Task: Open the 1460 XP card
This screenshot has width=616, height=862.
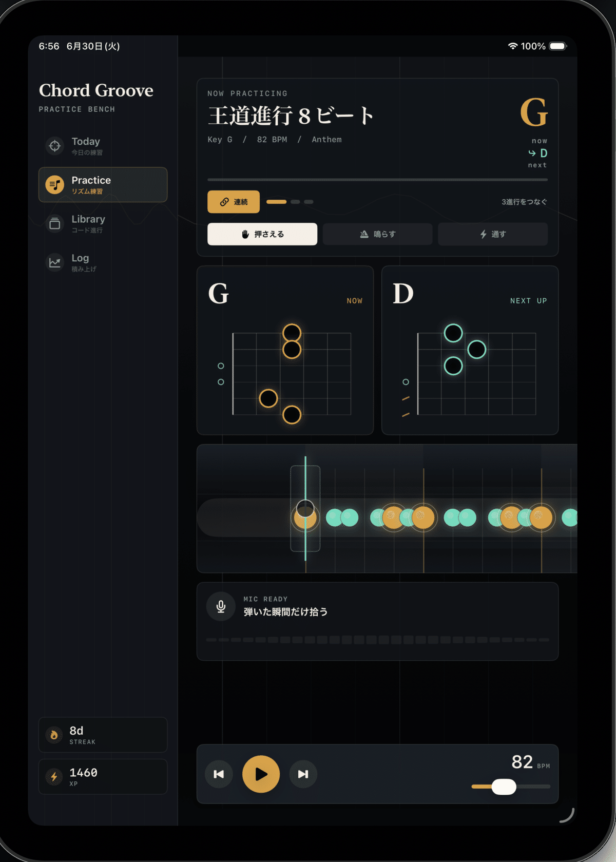Action: (103, 777)
